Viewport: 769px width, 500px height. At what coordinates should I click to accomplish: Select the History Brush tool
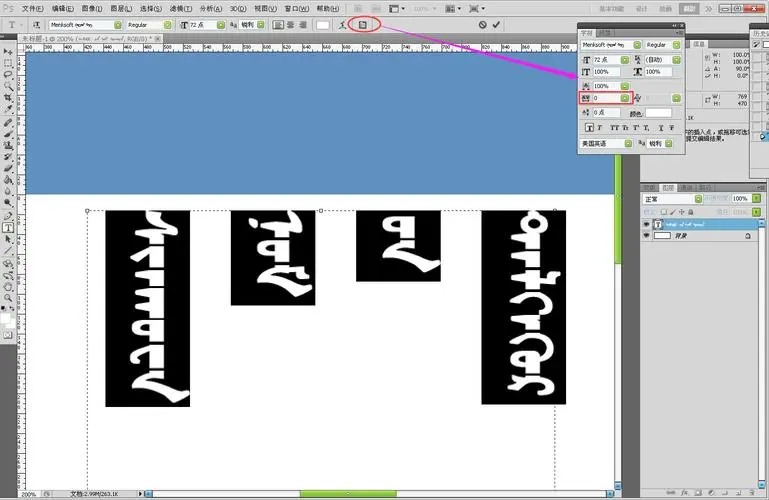point(8,157)
